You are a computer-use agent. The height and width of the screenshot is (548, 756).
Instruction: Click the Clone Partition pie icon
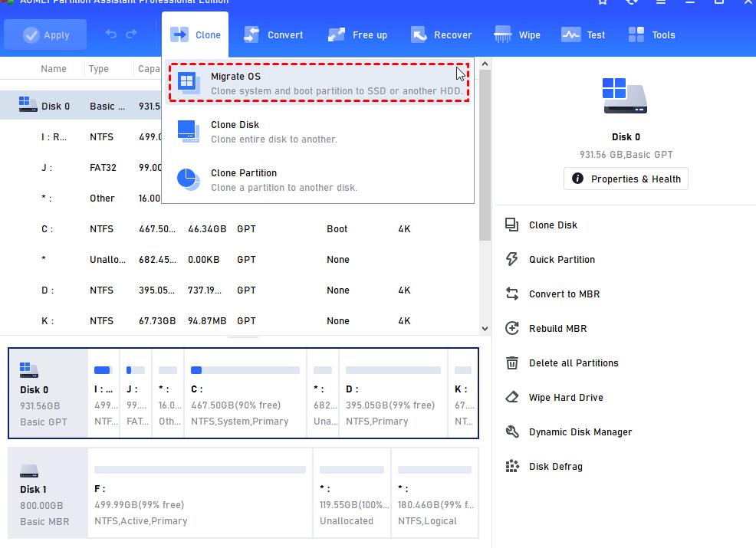point(188,179)
